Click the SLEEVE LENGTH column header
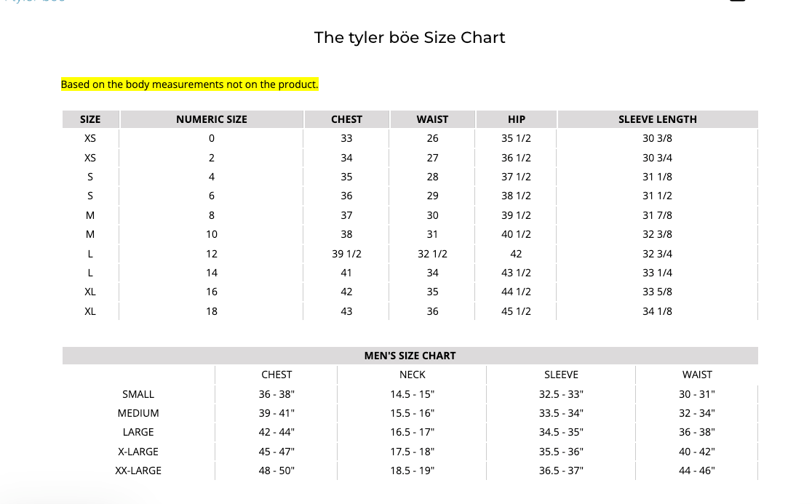 [x=657, y=119]
